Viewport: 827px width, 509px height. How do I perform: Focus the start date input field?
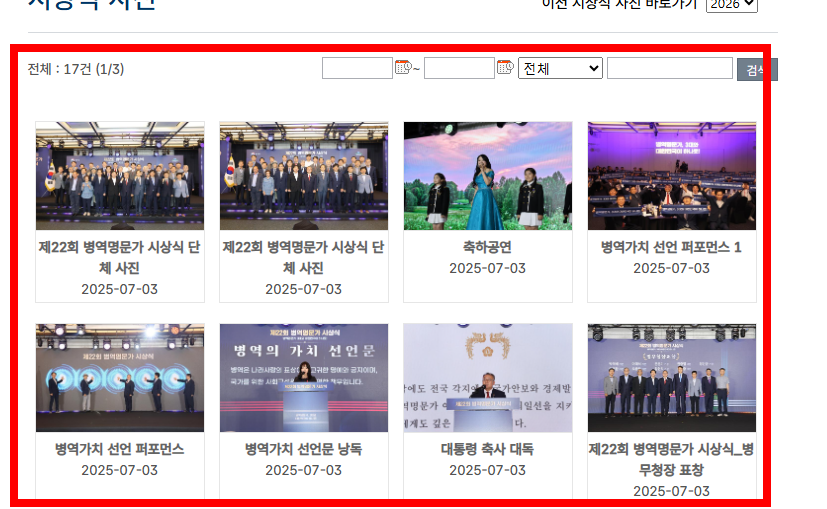[357, 68]
